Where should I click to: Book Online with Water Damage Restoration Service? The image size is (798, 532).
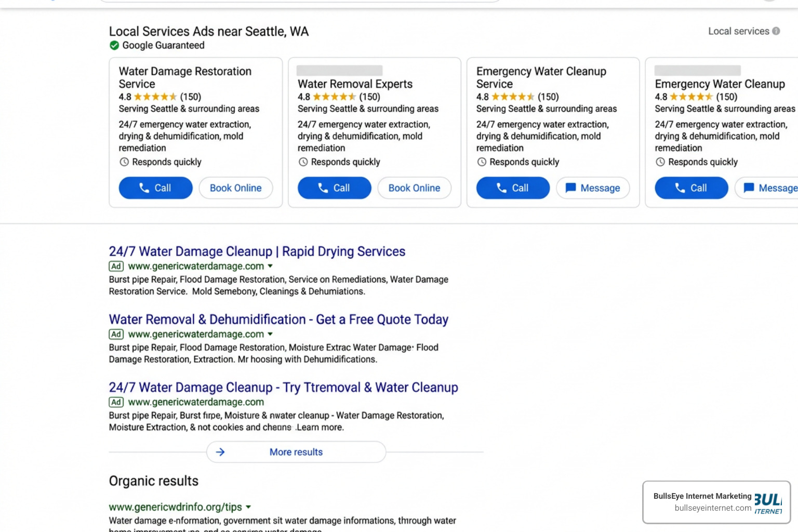tap(236, 188)
